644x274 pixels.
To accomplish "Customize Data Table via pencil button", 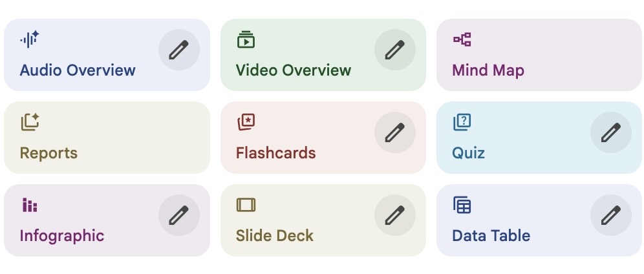I will click(x=610, y=215).
